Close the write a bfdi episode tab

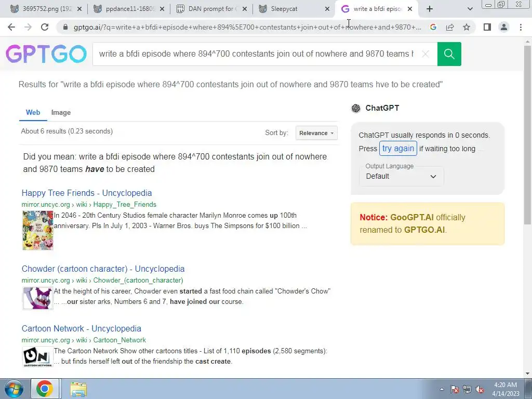[409, 9]
